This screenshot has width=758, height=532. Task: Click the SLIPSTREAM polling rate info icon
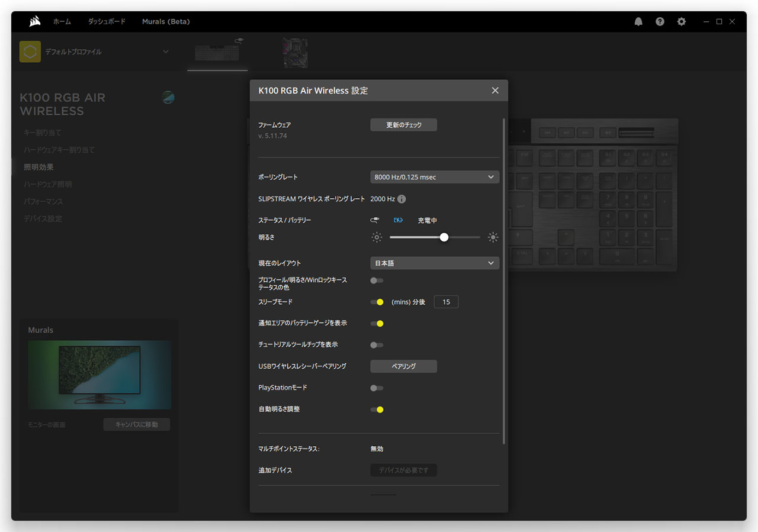(402, 199)
